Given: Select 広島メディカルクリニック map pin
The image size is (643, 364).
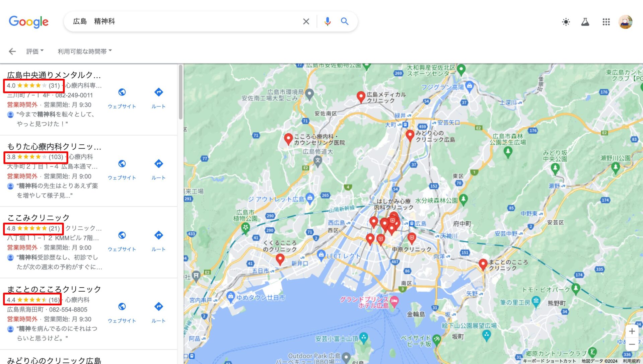Looking at the screenshot, I should click(x=361, y=97).
